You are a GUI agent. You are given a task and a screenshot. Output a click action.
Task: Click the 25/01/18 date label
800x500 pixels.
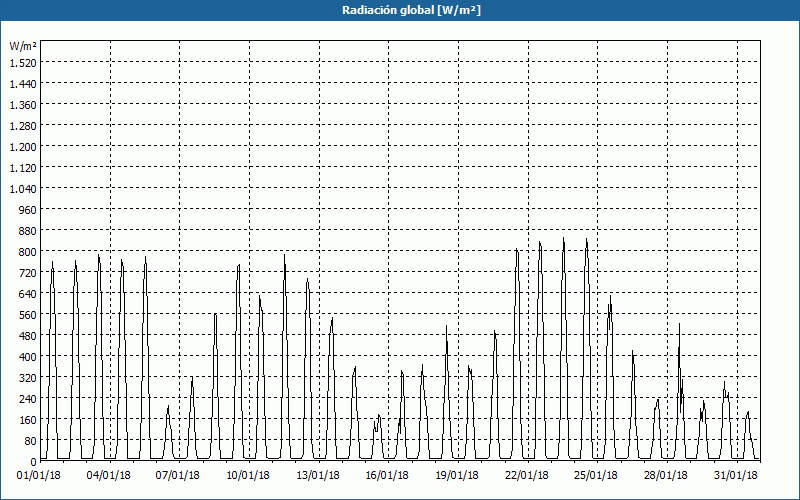coord(596,476)
